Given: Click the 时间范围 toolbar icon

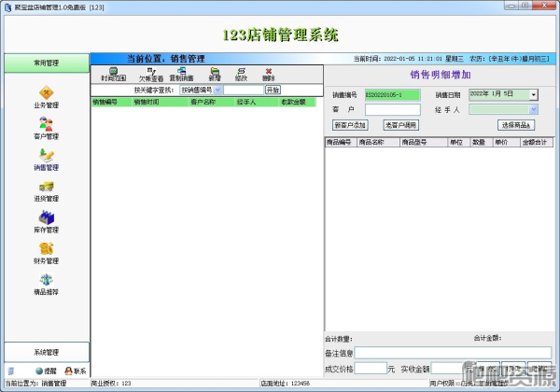Looking at the screenshot, I should point(112,74).
